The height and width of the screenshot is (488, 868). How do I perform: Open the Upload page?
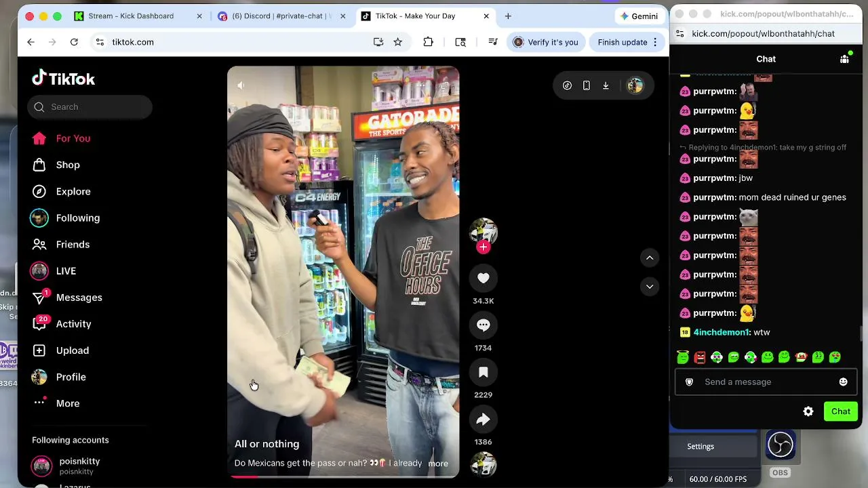(x=60, y=350)
